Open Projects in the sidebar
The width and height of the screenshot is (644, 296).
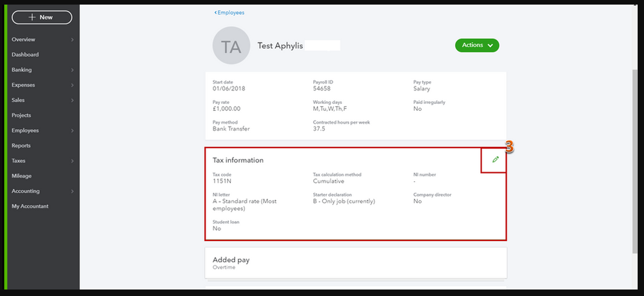click(21, 115)
